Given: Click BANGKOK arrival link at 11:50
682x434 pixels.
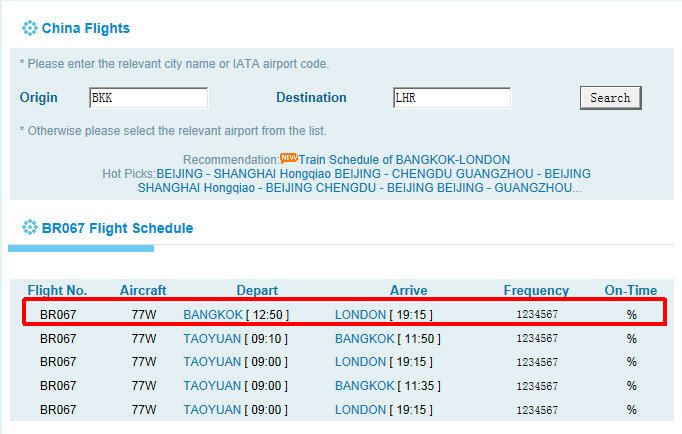Looking at the screenshot, I should (364, 338).
